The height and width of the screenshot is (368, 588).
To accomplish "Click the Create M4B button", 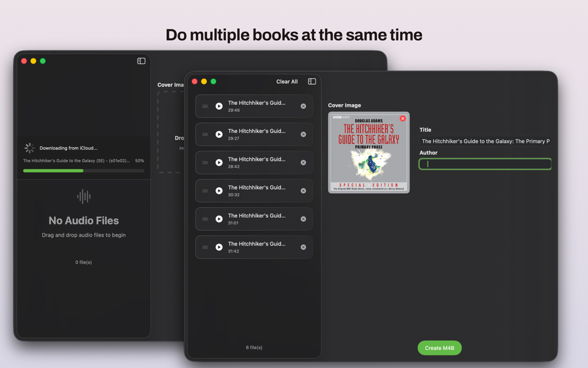I will click(x=439, y=348).
